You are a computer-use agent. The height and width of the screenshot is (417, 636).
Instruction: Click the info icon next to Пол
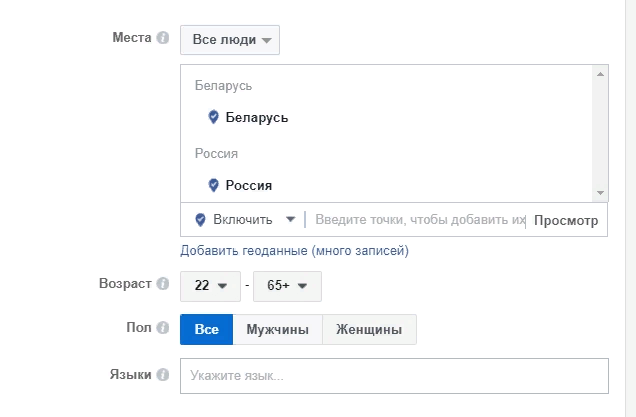coord(163,327)
